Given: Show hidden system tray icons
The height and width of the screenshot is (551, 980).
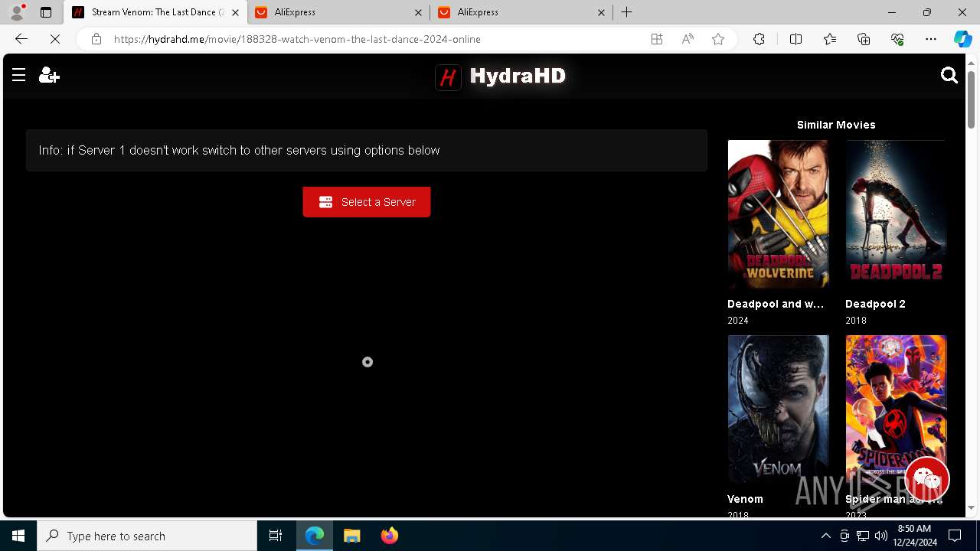Looking at the screenshot, I should coord(825,536).
